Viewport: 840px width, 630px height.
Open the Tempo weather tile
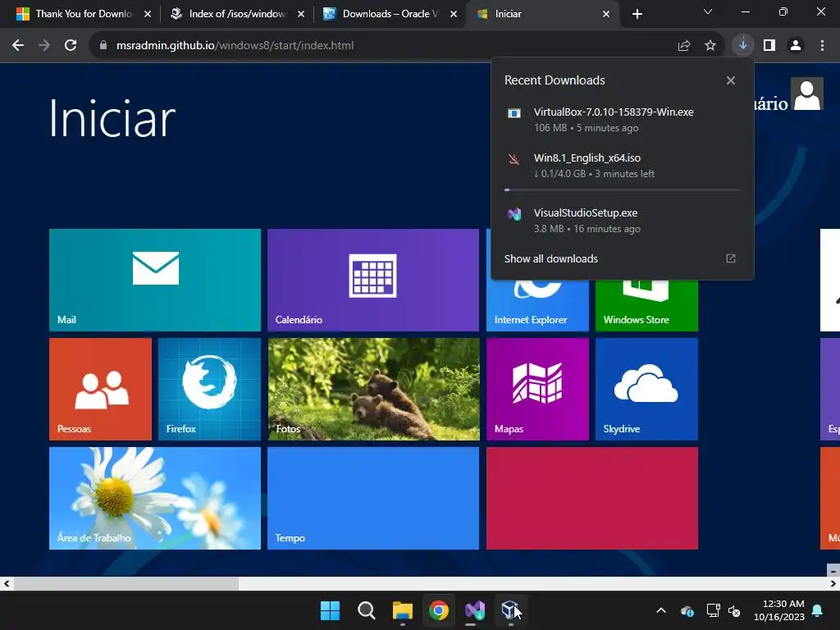[373, 498]
